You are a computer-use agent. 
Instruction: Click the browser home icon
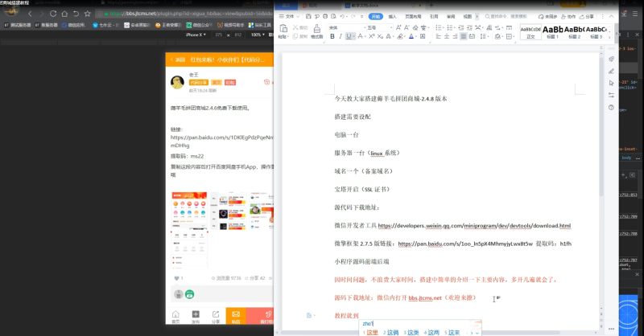tap(64, 14)
